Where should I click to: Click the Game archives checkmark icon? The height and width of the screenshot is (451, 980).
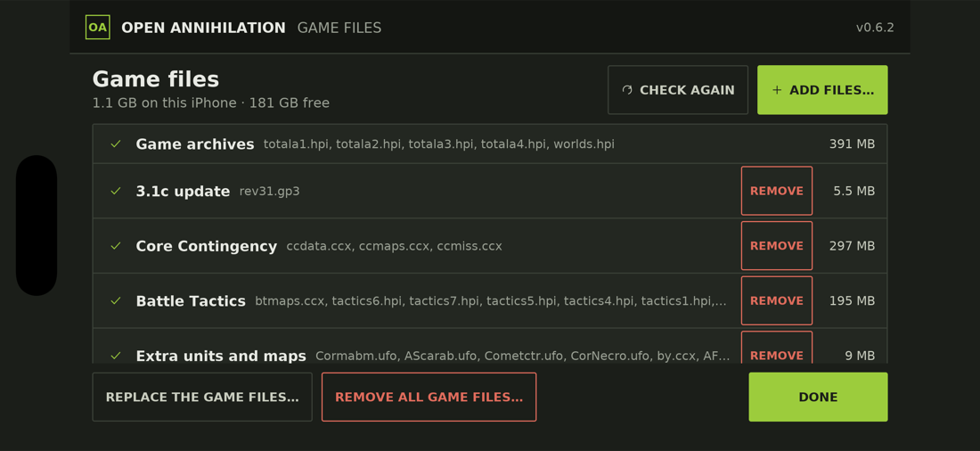coord(116,143)
